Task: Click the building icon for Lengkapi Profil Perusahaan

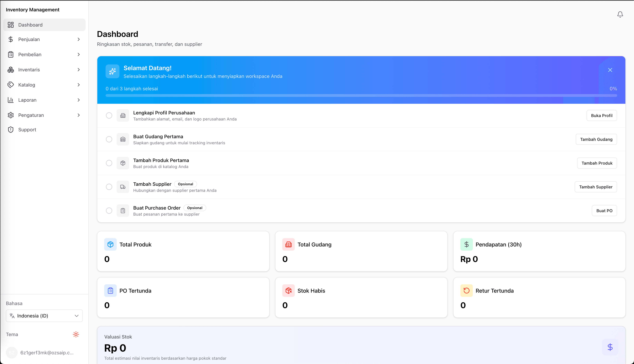Action: tap(123, 115)
